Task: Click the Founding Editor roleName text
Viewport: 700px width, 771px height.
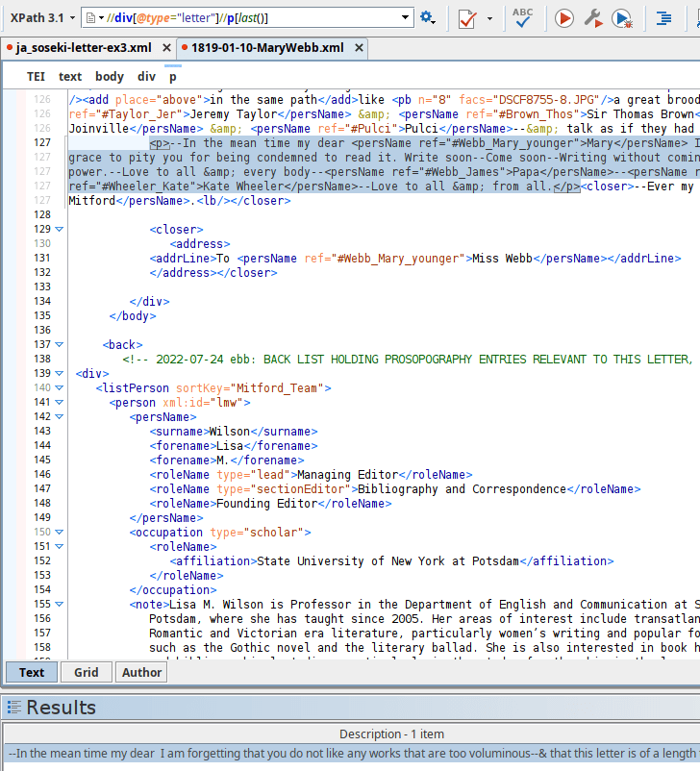Action: 266,504
